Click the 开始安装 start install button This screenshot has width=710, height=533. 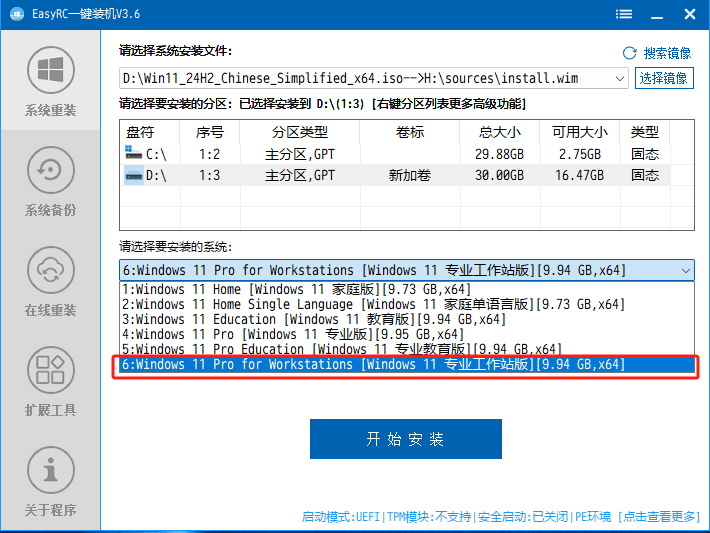coord(406,439)
